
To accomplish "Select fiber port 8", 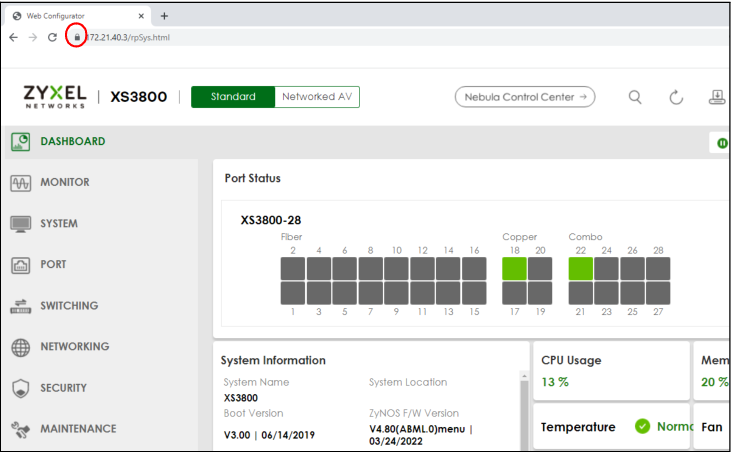I will tap(371, 269).
